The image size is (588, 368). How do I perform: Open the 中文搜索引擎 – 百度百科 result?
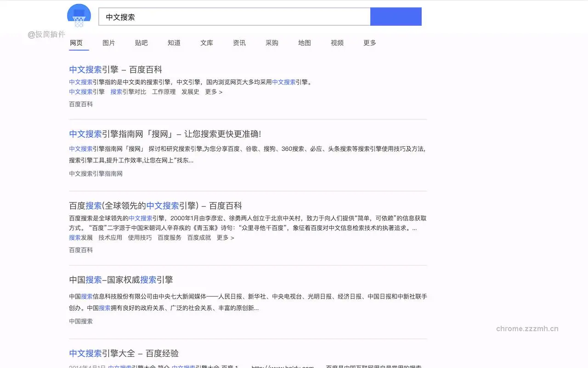[x=115, y=69]
